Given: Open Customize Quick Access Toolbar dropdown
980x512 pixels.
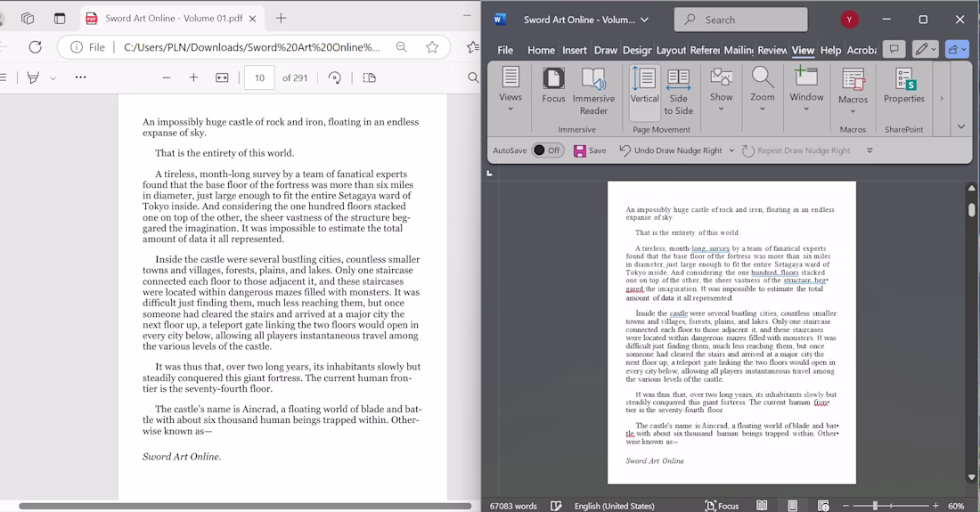Looking at the screenshot, I should pyautogui.click(x=870, y=150).
